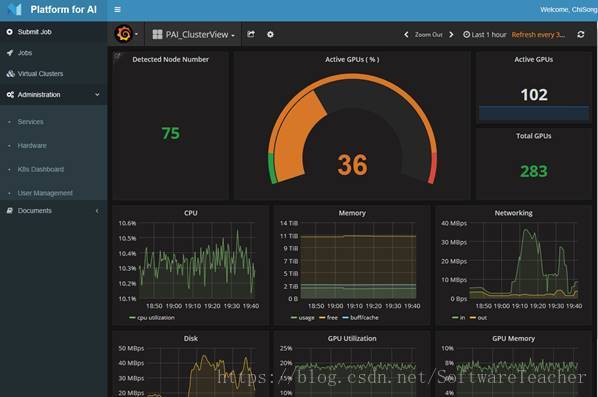Open User Management menu item
The height and width of the screenshot is (397, 598).
pos(45,193)
